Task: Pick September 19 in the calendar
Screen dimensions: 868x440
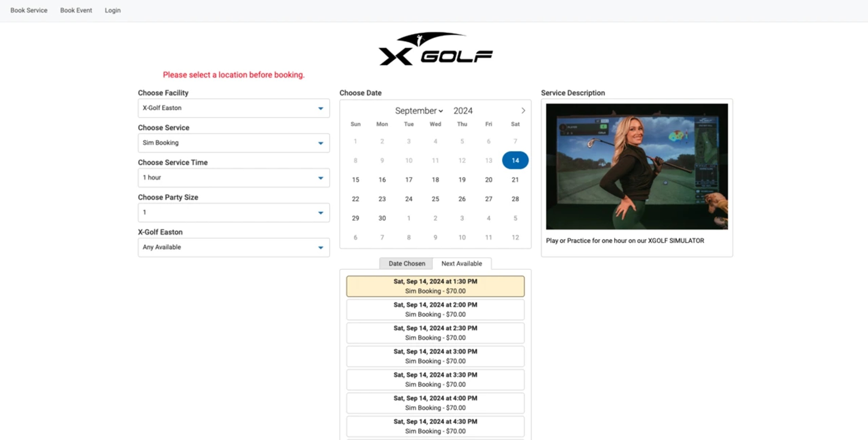Action: click(462, 180)
